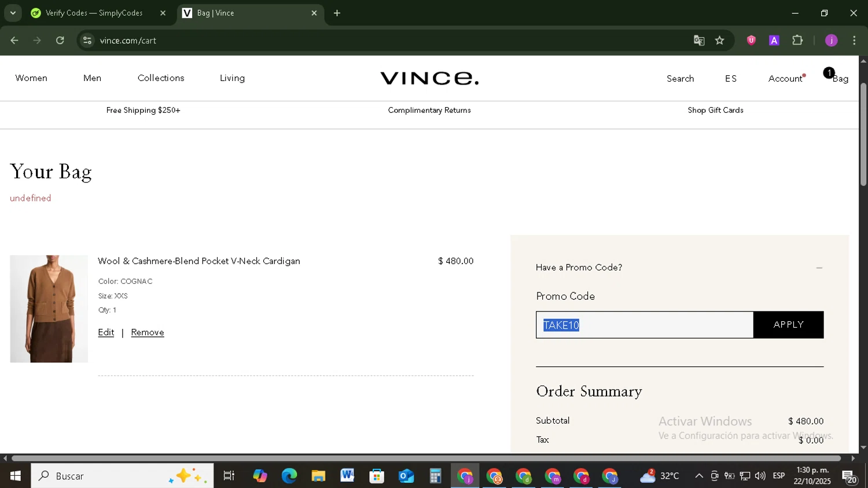Image resolution: width=868 pixels, height=488 pixels.
Task: Select the Bag Vince tab
Action: coord(249,13)
